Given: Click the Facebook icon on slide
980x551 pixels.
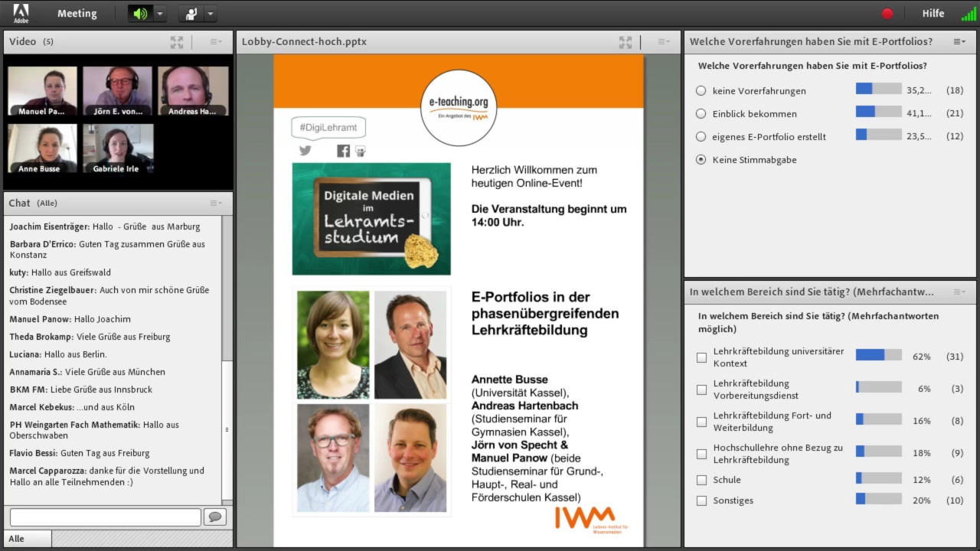Looking at the screenshot, I should (343, 151).
